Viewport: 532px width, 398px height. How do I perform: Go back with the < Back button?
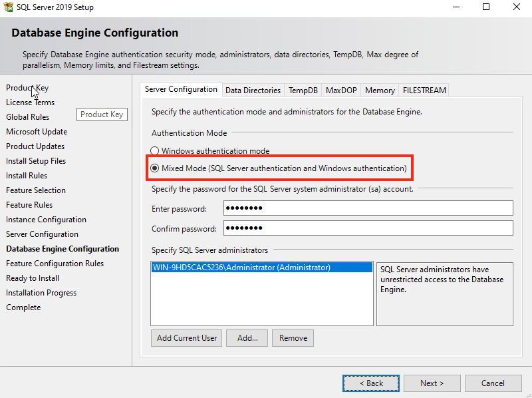coord(371,383)
